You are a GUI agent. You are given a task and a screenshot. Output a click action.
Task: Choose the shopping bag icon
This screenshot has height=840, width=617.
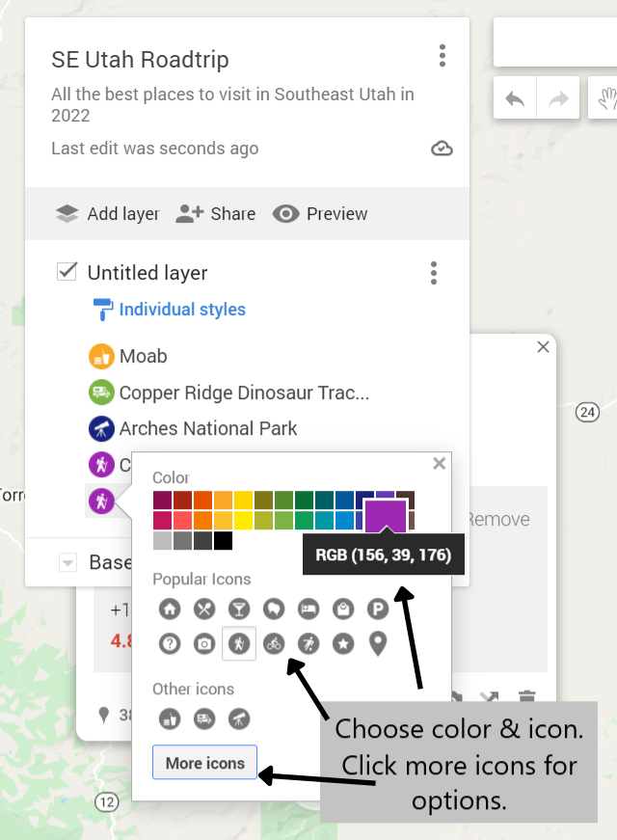coord(343,610)
